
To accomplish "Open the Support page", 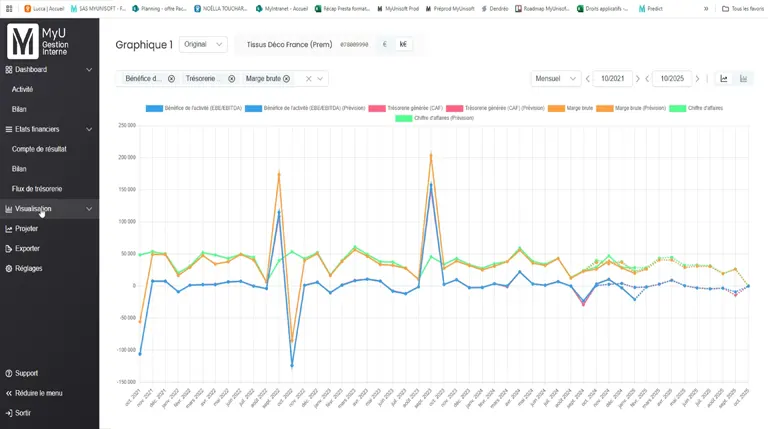I will tap(26, 373).
